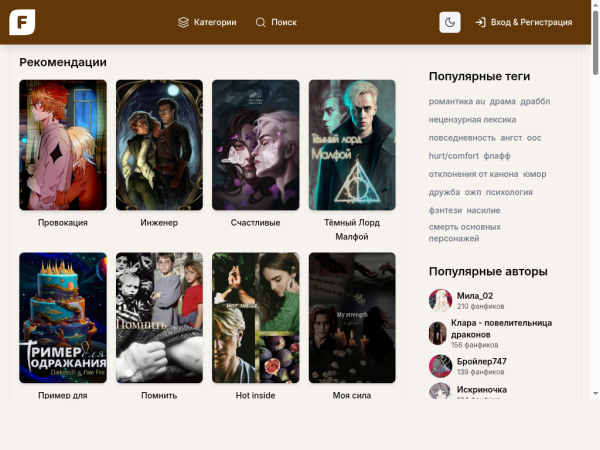Click the F logo home icon
This screenshot has height=450, width=600.
click(x=22, y=22)
